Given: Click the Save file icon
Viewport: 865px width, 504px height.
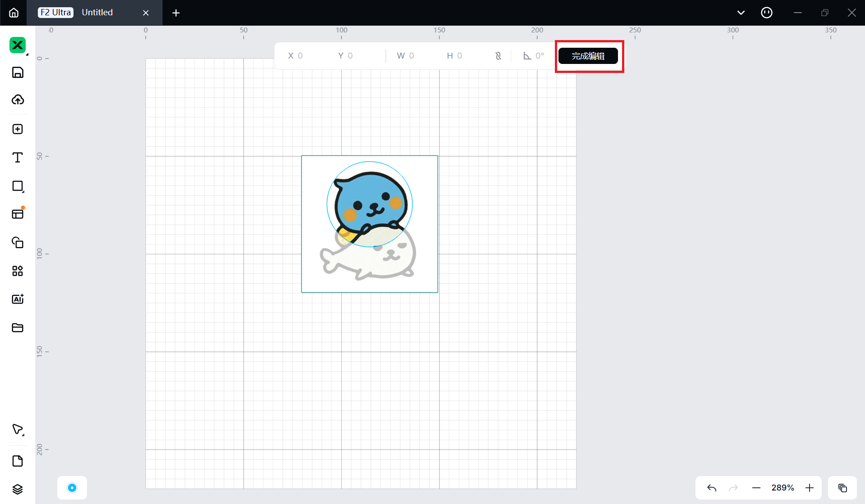Looking at the screenshot, I should point(18,73).
